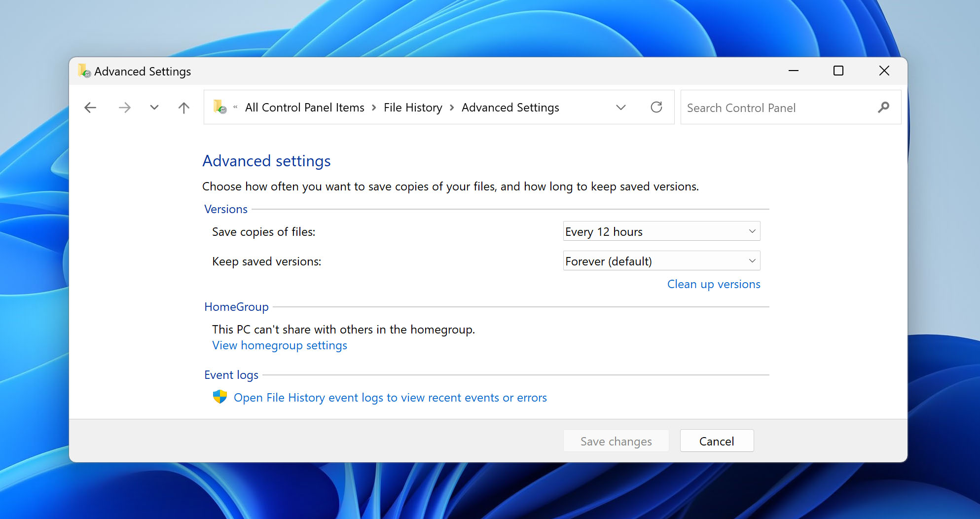Image resolution: width=980 pixels, height=519 pixels.
Task: Open recent locations chevron
Action: coord(154,108)
